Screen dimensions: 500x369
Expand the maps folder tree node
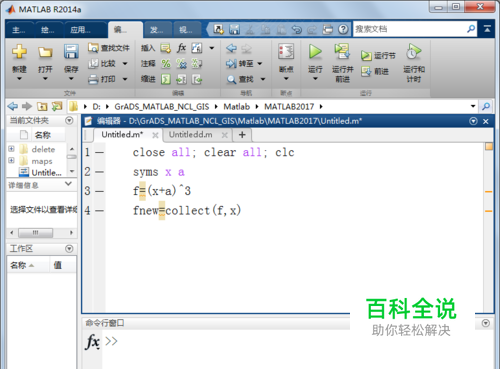point(11,161)
